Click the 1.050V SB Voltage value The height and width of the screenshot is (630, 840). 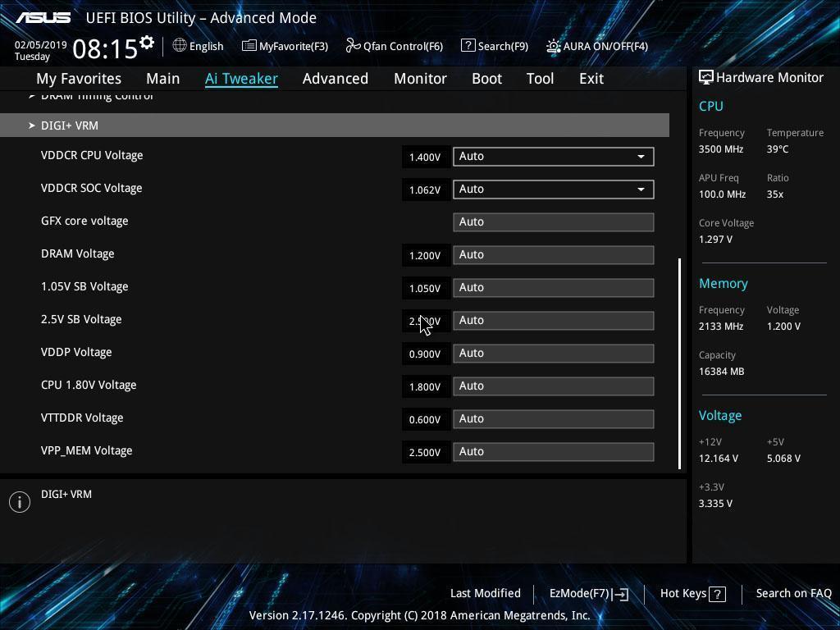[x=425, y=288]
